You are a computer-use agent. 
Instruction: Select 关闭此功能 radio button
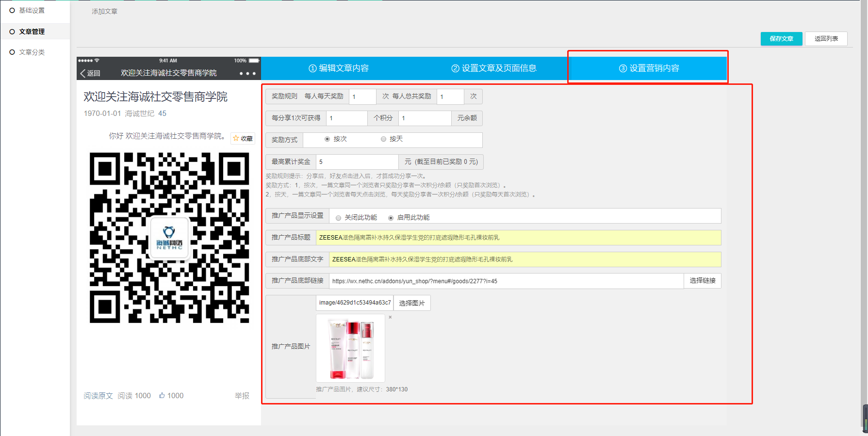point(339,218)
